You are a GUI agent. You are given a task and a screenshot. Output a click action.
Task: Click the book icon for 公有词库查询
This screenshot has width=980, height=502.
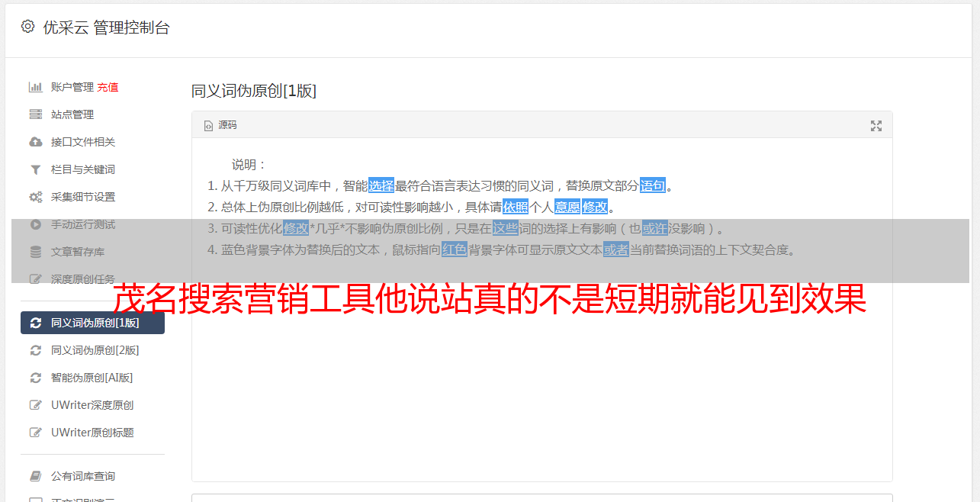35,476
